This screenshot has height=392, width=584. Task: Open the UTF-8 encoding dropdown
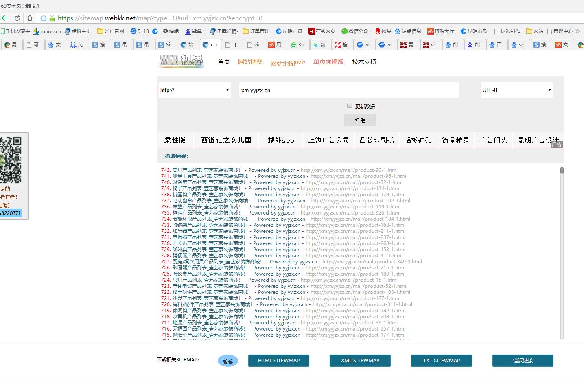coord(516,90)
